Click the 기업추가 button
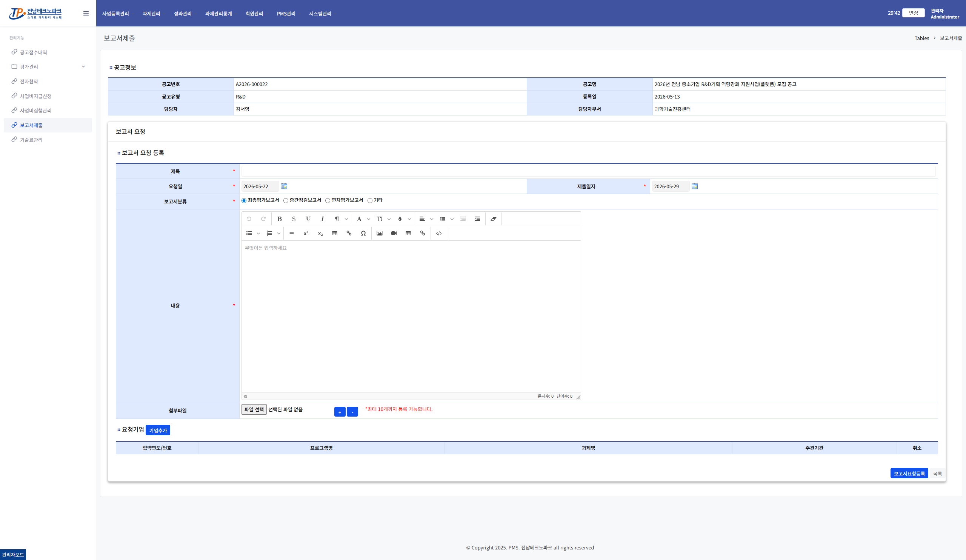 pos(158,431)
